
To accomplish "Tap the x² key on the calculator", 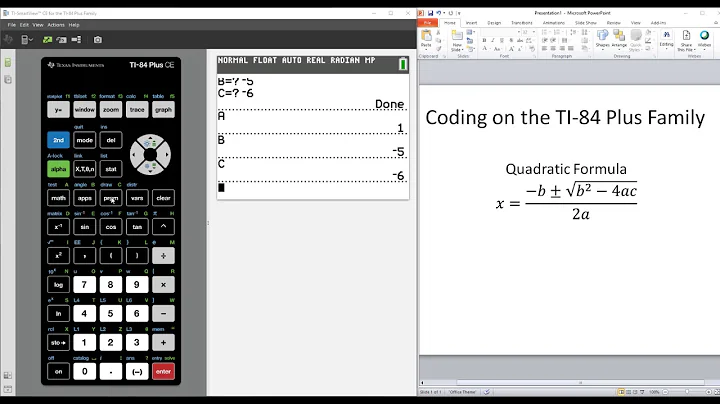I will click(58, 256).
